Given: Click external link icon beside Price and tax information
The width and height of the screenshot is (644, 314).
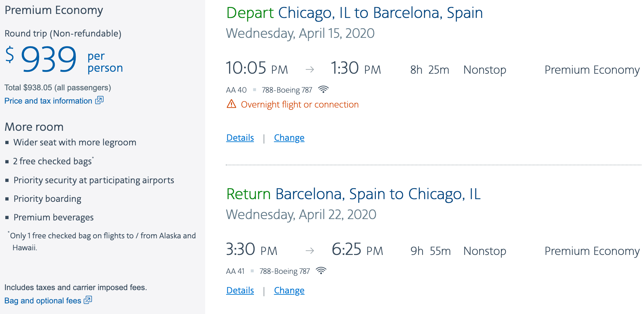Looking at the screenshot, I should [99, 100].
